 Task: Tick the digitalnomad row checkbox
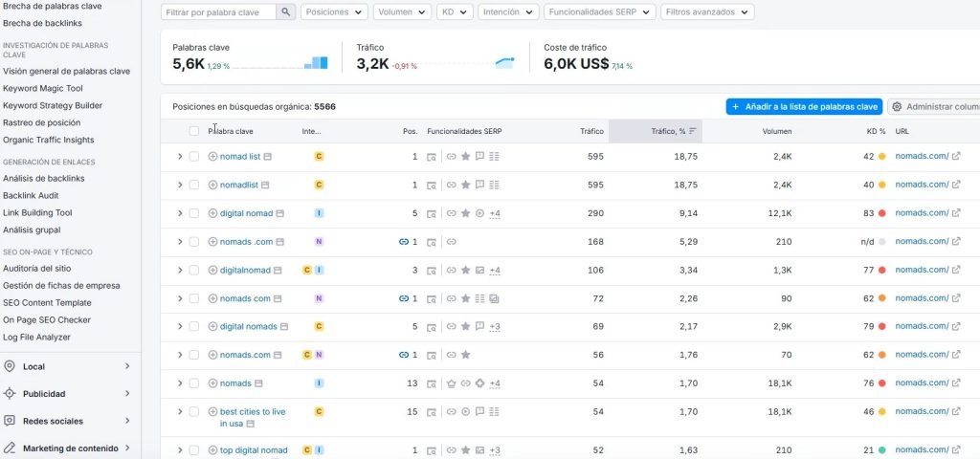click(193, 270)
